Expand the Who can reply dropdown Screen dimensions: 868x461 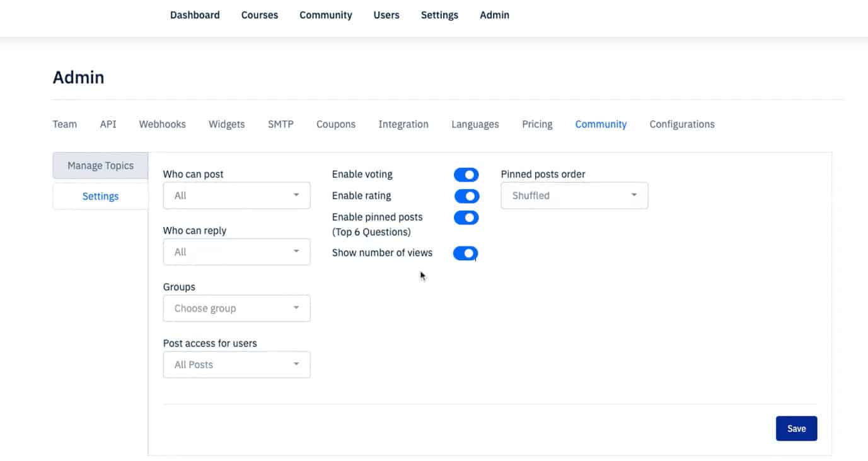(236, 252)
